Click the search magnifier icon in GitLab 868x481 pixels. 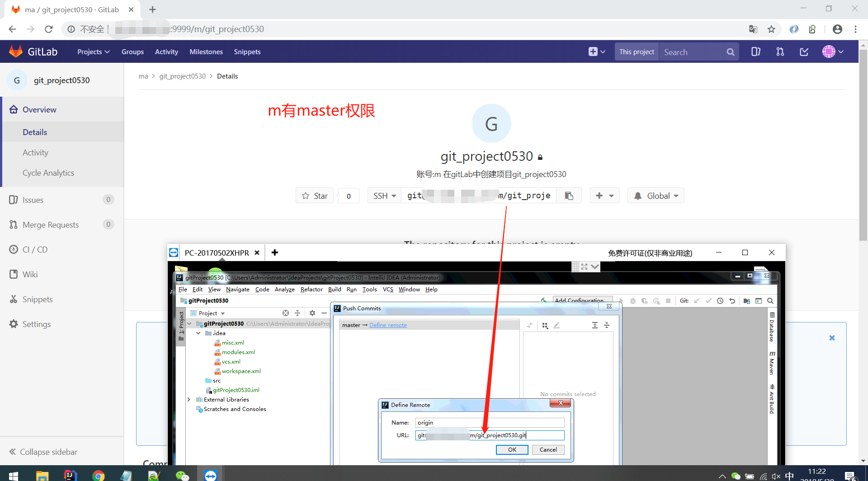click(730, 52)
